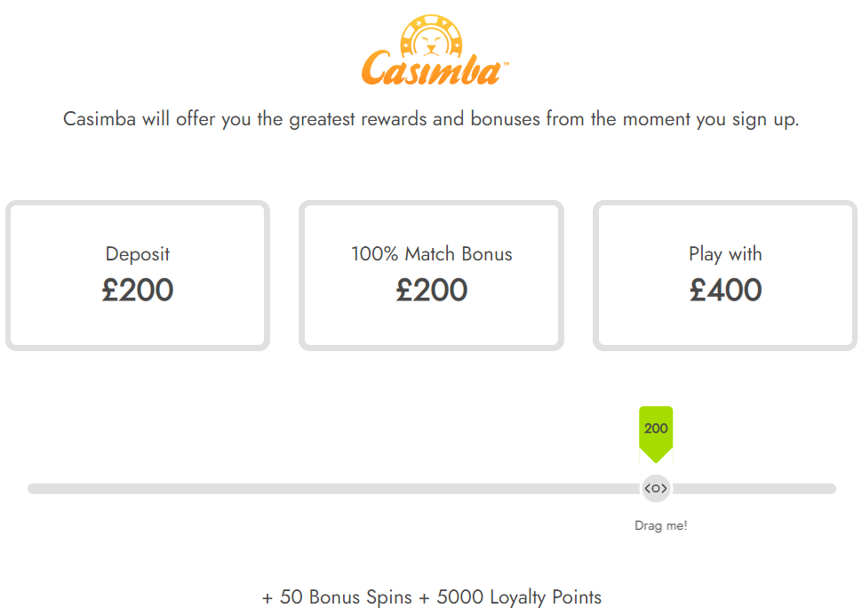Click the slider handle with arrows
The height and width of the screenshot is (616, 862).
coord(656,488)
